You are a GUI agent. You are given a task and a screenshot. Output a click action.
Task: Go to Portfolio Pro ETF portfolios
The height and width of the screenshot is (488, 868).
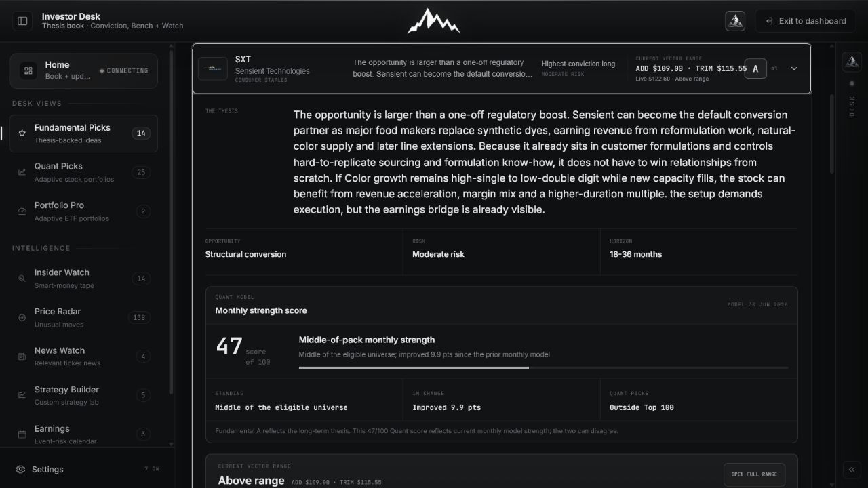click(83, 211)
